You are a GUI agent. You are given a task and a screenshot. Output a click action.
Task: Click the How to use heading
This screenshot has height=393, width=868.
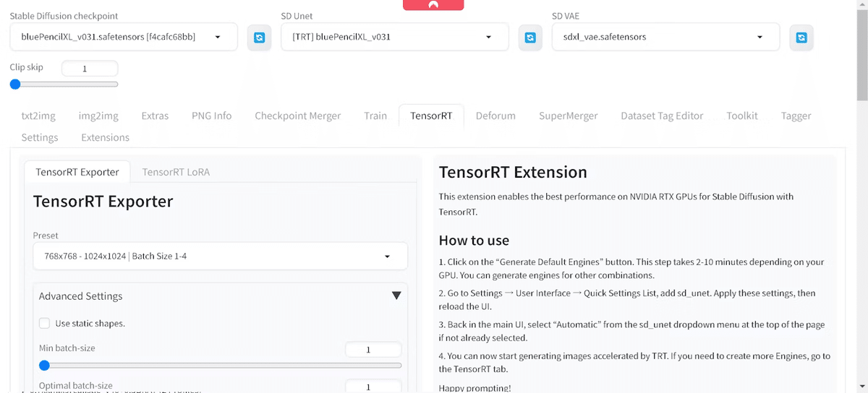[x=474, y=241]
